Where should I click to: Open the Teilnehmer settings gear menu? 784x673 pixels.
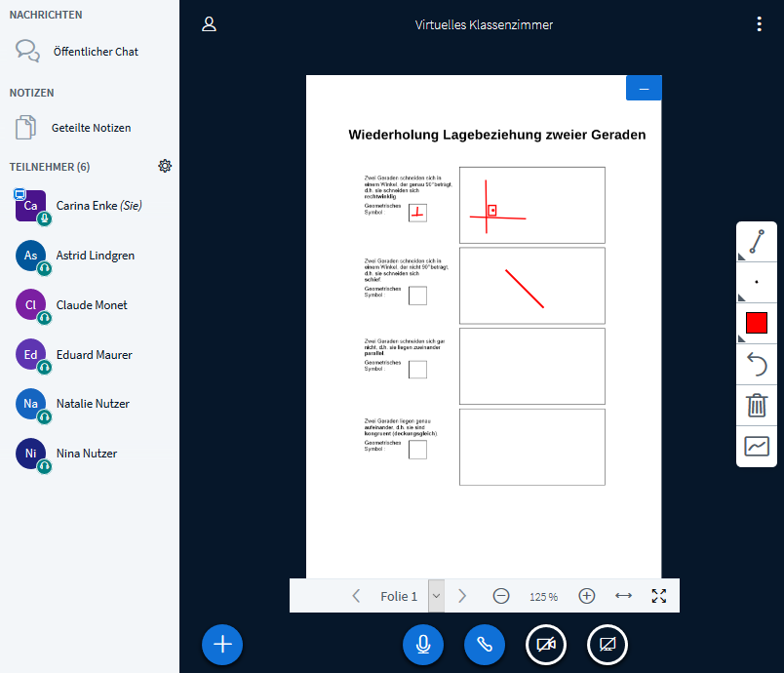pos(165,166)
